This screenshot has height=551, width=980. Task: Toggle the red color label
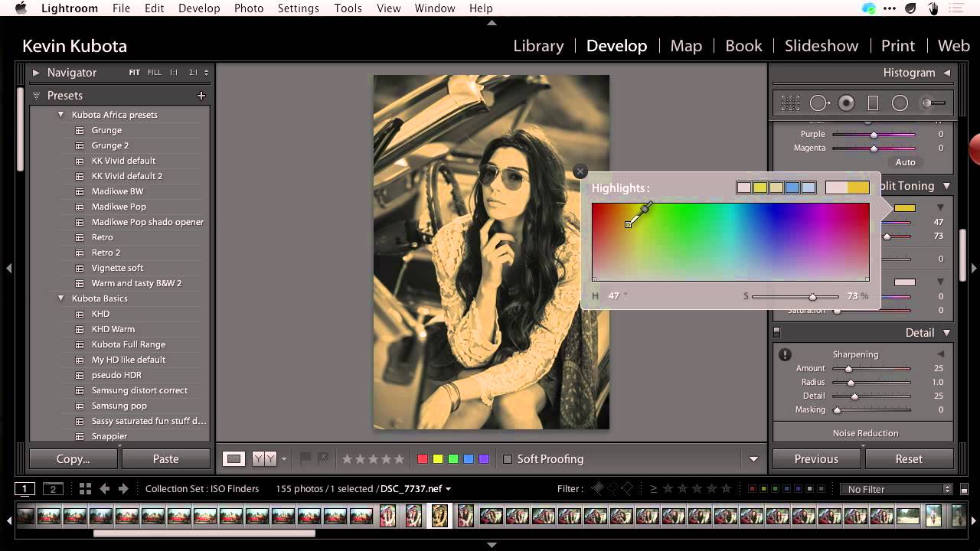[x=422, y=459]
